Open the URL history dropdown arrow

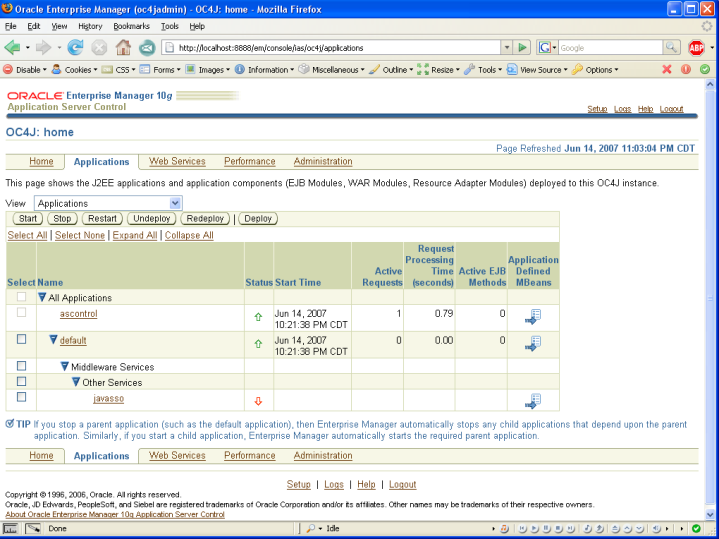pyautogui.click(x=506, y=47)
